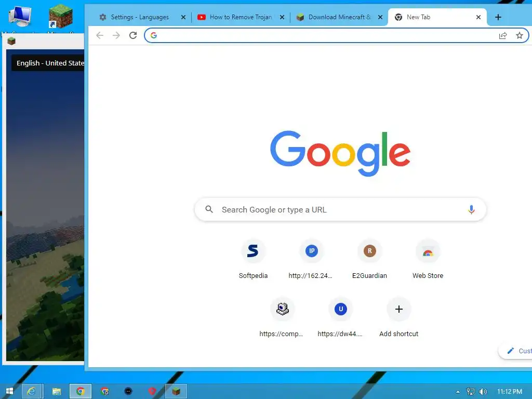Image resolution: width=532 pixels, height=399 pixels.
Task: Click the dark round icon in taskbar
Action: click(x=128, y=391)
